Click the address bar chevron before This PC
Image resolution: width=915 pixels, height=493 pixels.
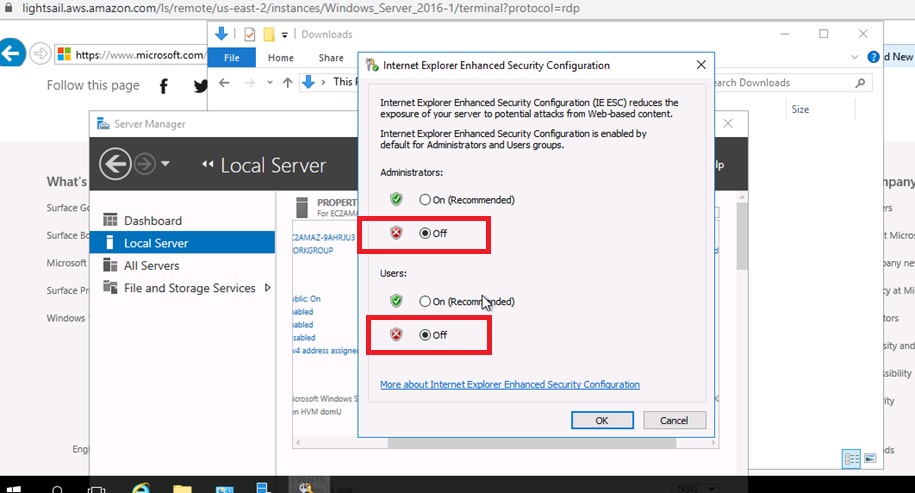tap(323, 83)
